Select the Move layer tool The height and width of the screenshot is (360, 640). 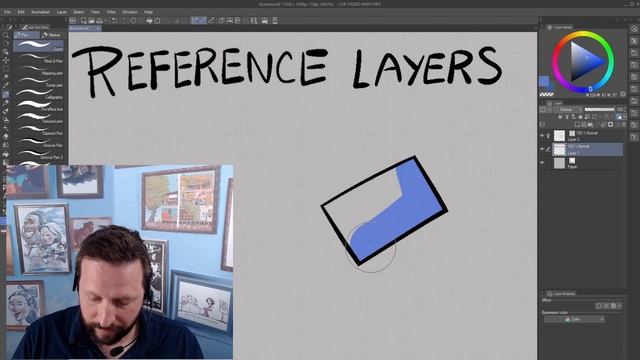(5, 60)
